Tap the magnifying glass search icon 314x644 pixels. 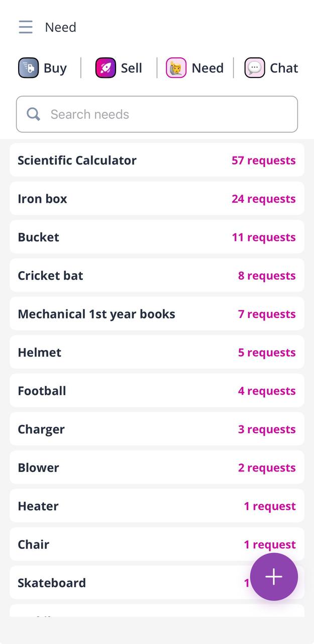[33, 114]
